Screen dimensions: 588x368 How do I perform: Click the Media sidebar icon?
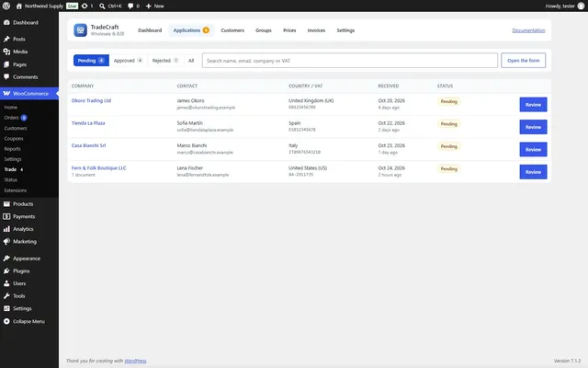[x=6, y=52]
